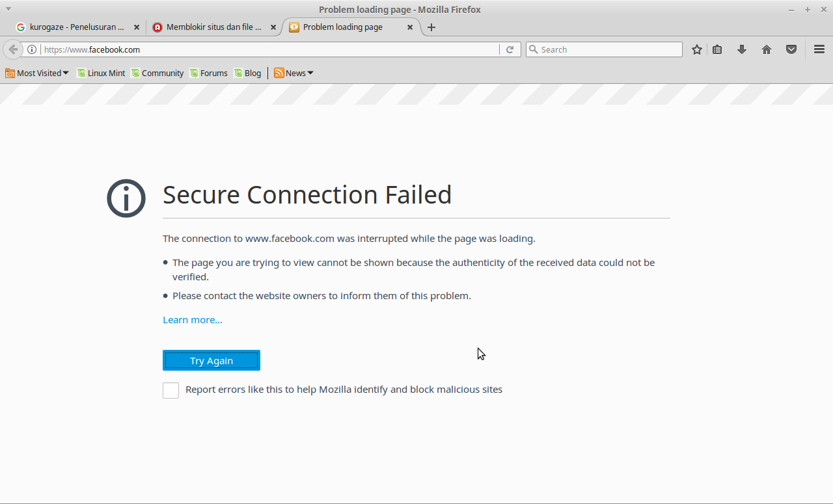Screen dimensions: 833x504
Task: Click the site information icon in URL bar
Action: 32,49
